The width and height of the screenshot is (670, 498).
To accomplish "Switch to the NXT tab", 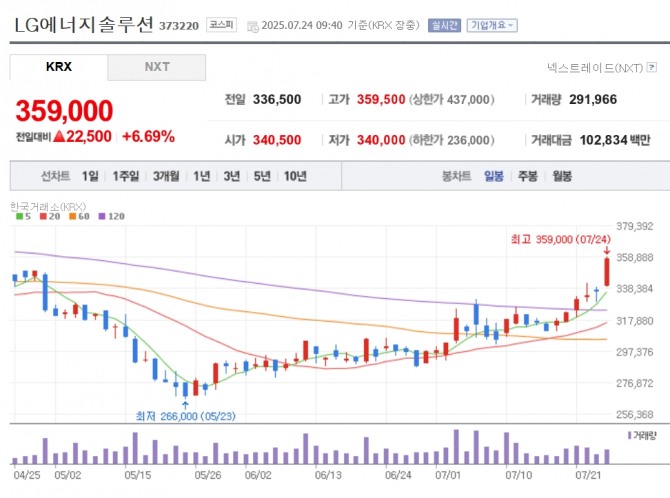I will tap(157, 67).
